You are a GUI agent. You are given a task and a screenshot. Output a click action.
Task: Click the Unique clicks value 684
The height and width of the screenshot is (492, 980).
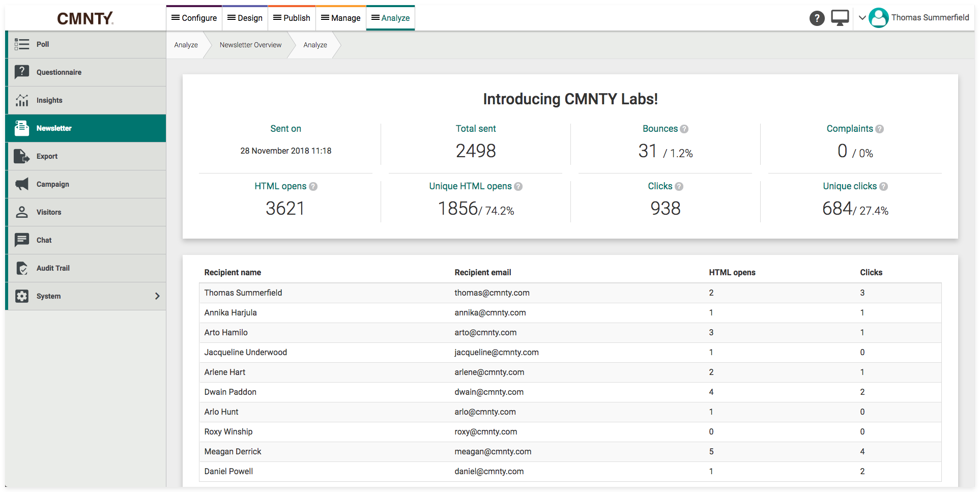837,209
